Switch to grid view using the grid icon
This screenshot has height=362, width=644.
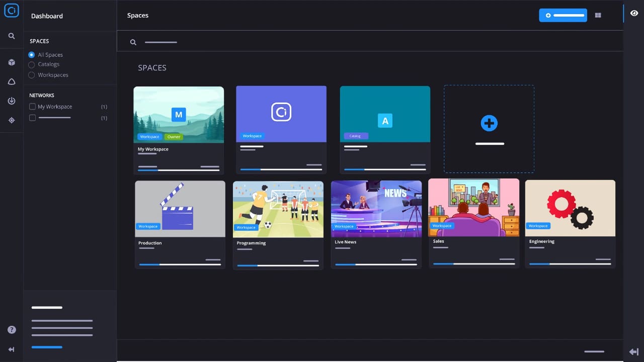(x=598, y=15)
